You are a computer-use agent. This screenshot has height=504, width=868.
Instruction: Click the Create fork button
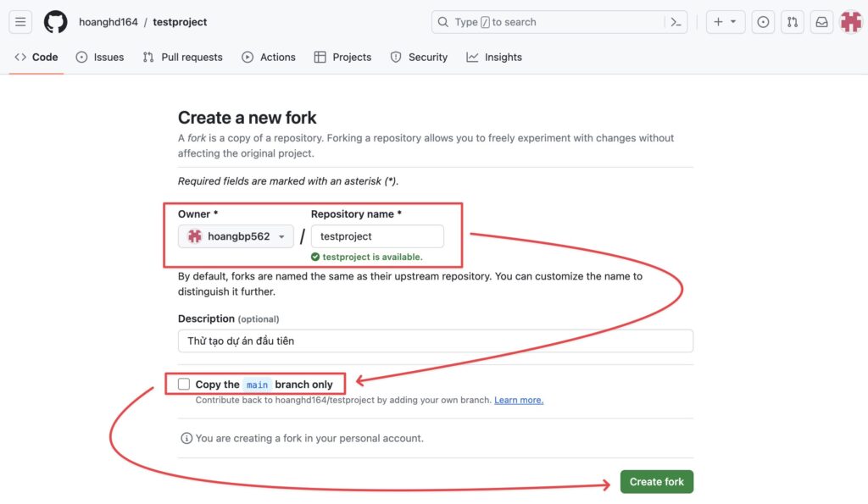click(x=657, y=482)
